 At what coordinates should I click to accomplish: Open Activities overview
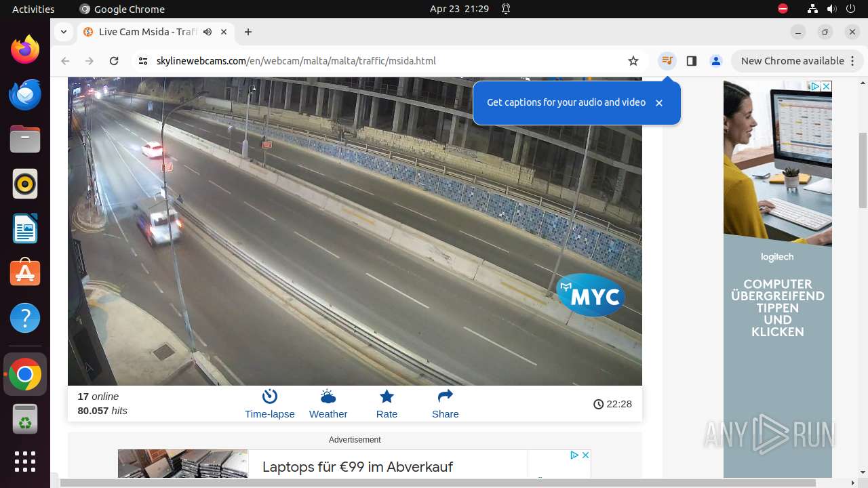point(33,9)
